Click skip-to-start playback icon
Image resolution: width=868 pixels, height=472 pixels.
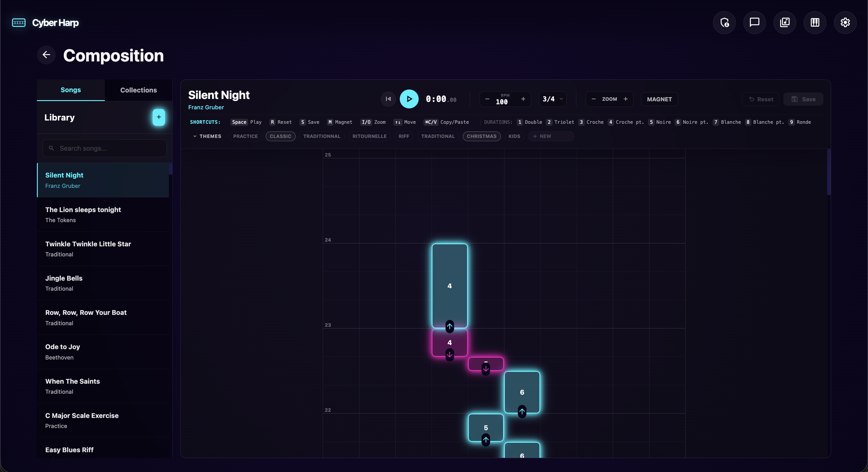[388, 99]
